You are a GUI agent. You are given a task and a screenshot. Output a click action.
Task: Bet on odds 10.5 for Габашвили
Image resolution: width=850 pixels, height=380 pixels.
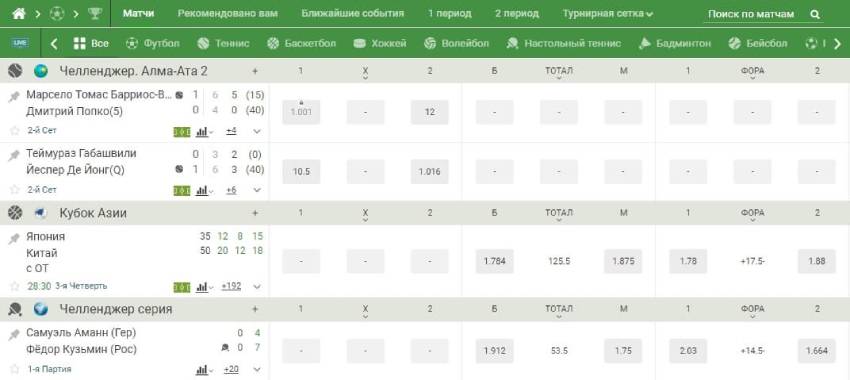tap(301, 172)
